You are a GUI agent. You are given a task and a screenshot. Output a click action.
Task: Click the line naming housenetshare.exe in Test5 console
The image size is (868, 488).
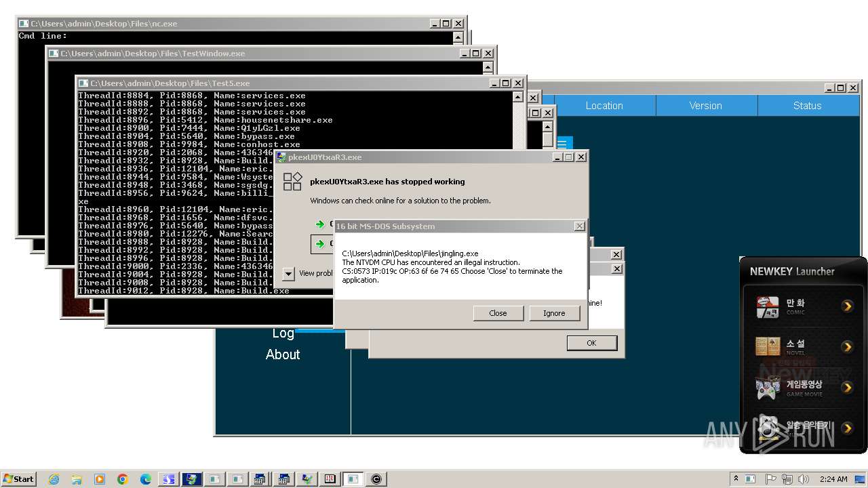click(205, 120)
